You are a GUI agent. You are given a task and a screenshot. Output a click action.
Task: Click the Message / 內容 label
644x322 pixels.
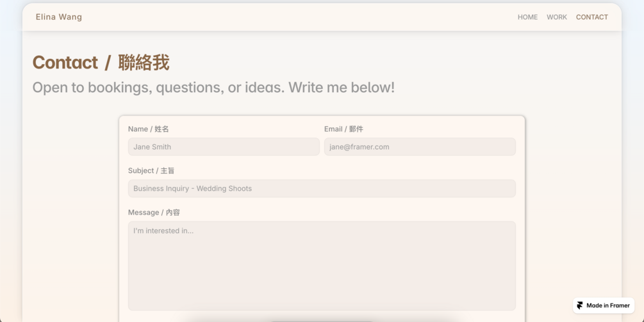(x=154, y=213)
